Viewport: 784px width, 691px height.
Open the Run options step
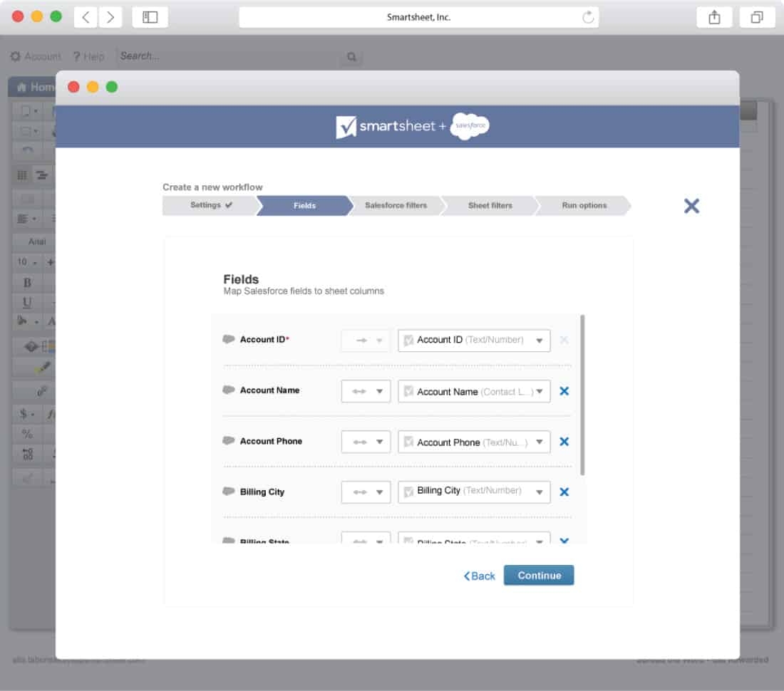coord(584,205)
